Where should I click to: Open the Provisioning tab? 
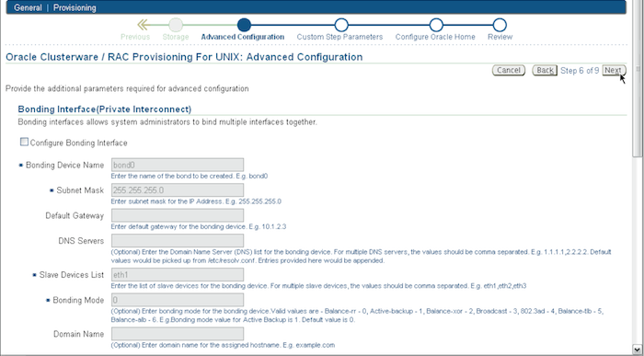(x=75, y=7)
